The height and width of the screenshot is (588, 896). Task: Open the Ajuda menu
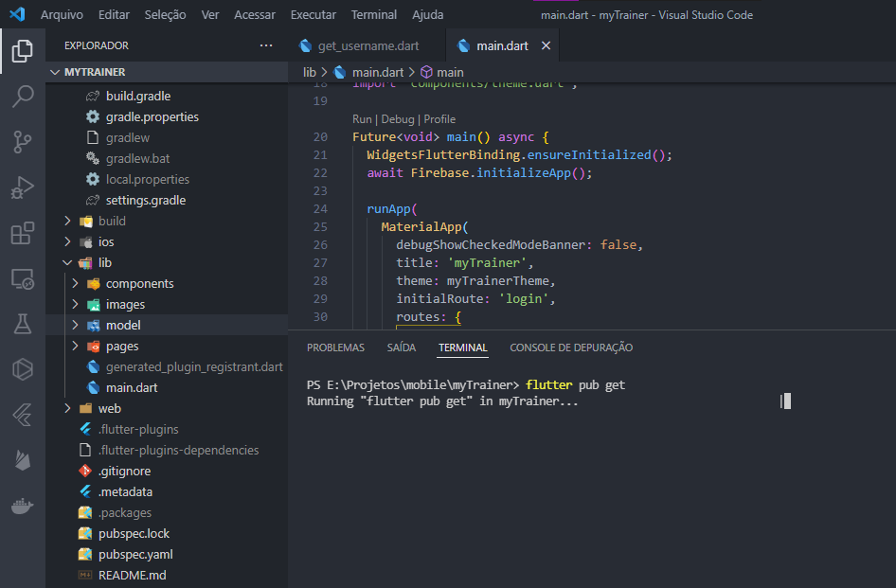[427, 15]
